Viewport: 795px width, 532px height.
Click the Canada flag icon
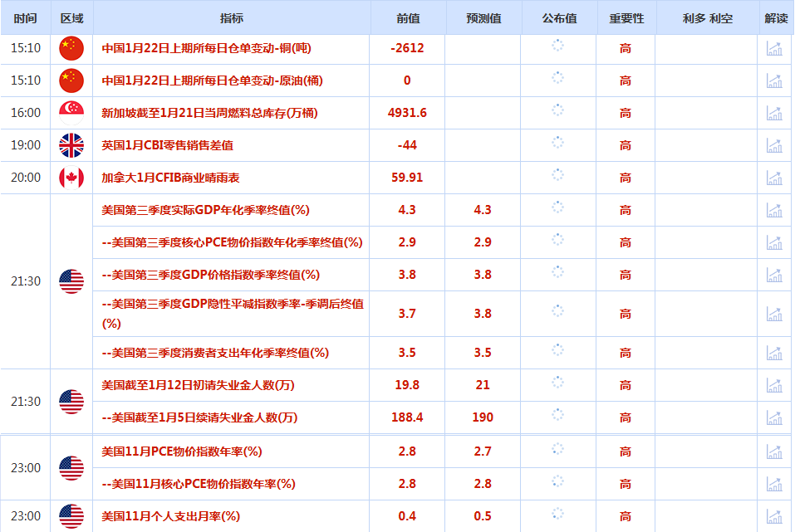[71, 178]
